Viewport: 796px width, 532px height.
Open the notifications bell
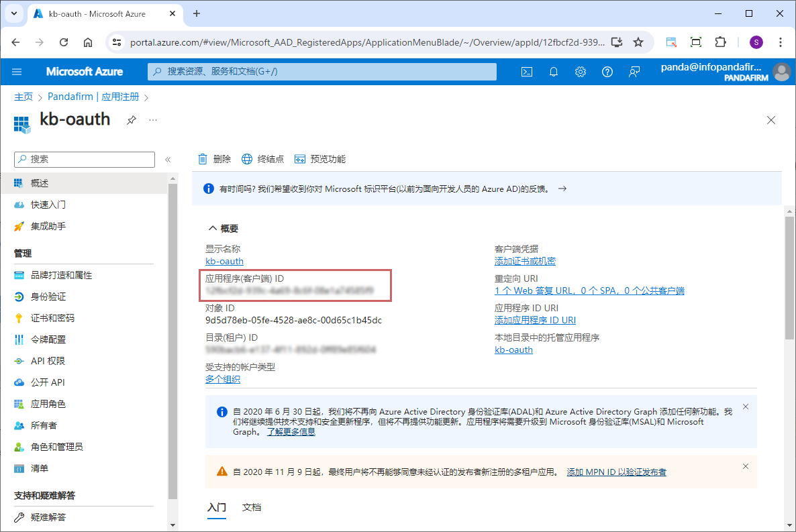click(x=554, y=72)
